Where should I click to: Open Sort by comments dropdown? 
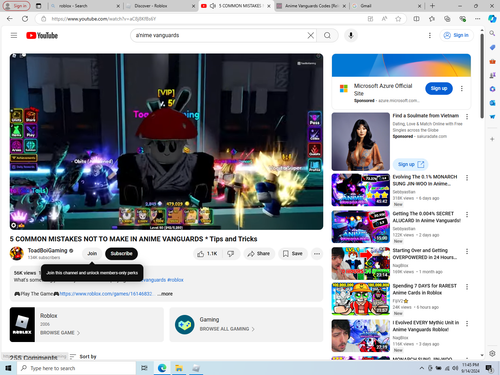click(83, 357)
